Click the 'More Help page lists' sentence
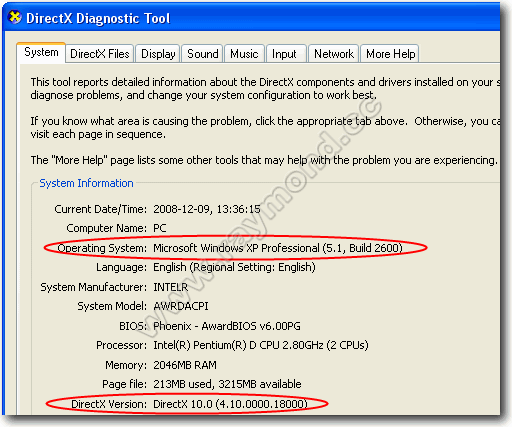The width and height of the screenshot is (512, 427). tap(264, 160)
